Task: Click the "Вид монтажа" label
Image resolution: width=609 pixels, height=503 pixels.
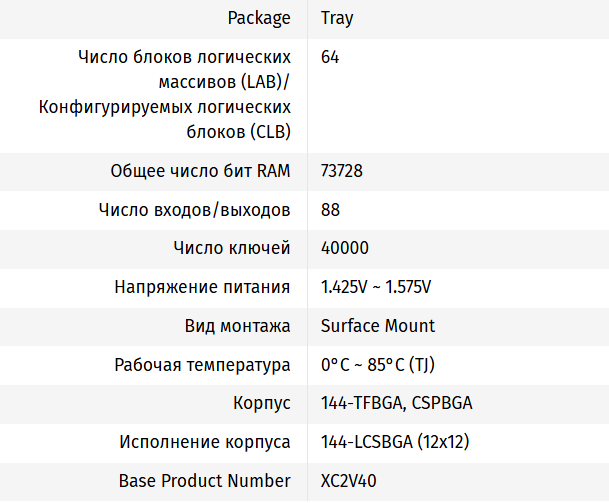Action: tap(238, 326)
